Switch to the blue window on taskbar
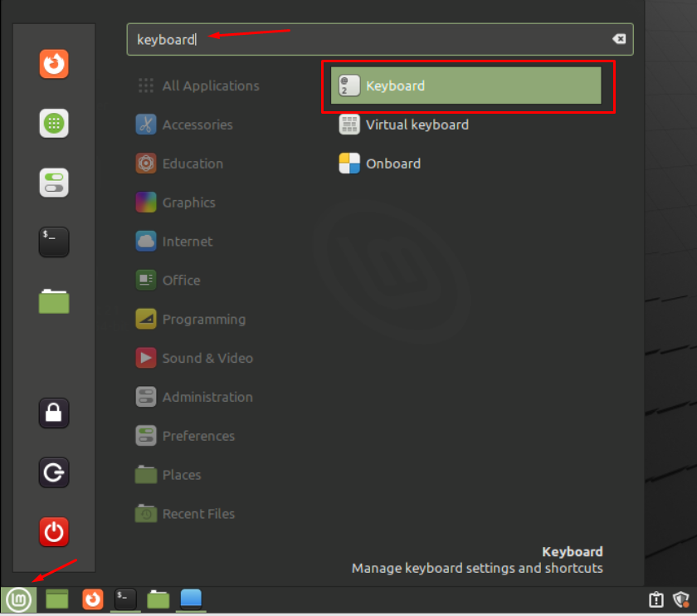The height and width of the screenshot is (616, 697). [191, 599]
